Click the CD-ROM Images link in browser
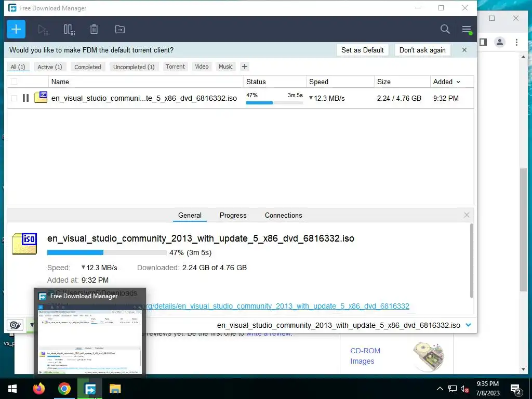 (x=365, y=356)
